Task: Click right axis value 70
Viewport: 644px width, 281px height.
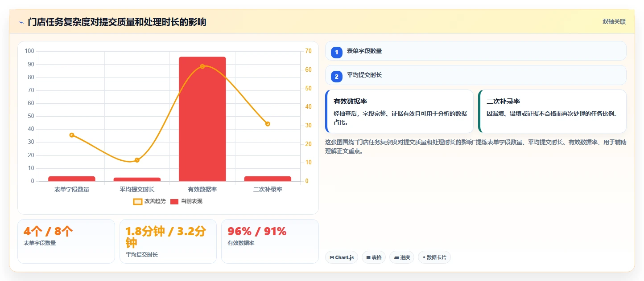Action: (x=308, y=51)
